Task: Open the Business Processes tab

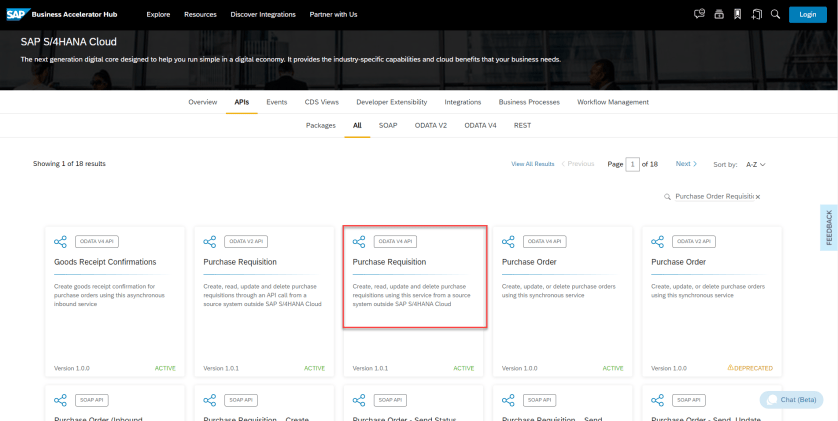Action: [x=529, y=102]
